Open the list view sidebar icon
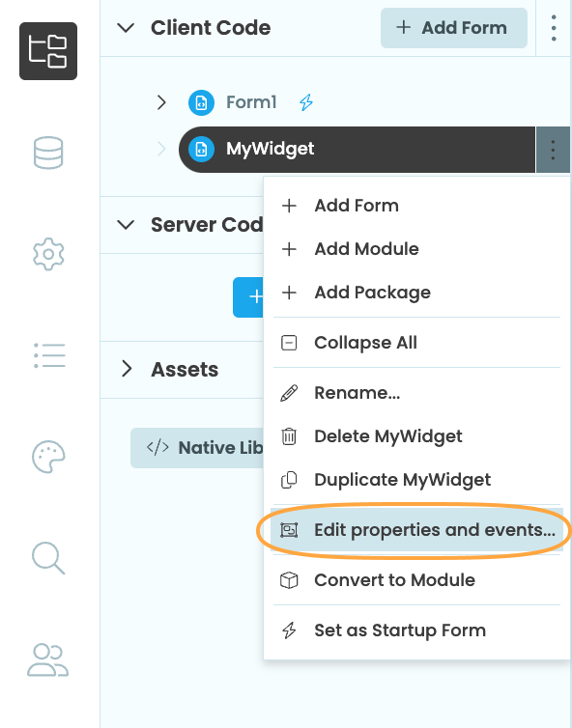This screenshot has height=728, width=572. click(x=49, y=355)
